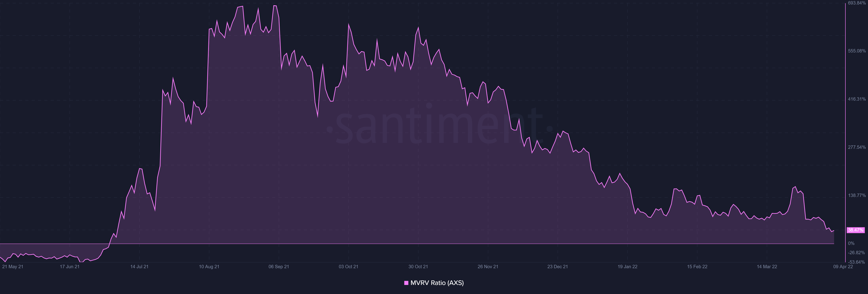This screenshot has height=294, width=868.
Task: Click the 0% baseline axis label
Action: [x=851, y=243]
